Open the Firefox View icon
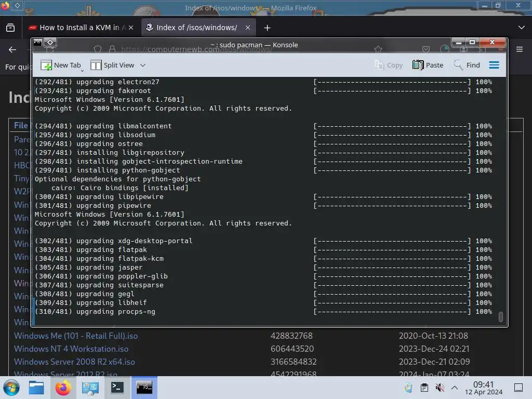532x399 pixels. pyautogui.click(x=10, y=28)
